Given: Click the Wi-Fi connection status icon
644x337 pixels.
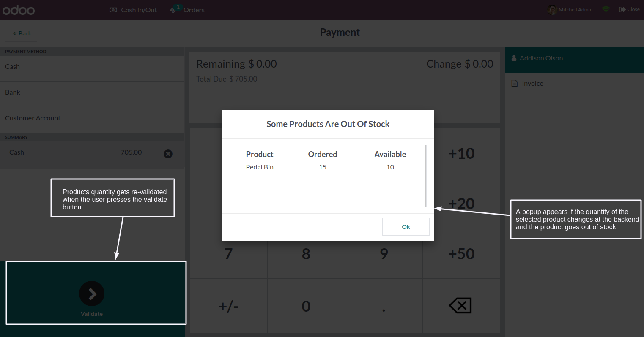Looking at the screenshot, I should click(x=606, y=9).
